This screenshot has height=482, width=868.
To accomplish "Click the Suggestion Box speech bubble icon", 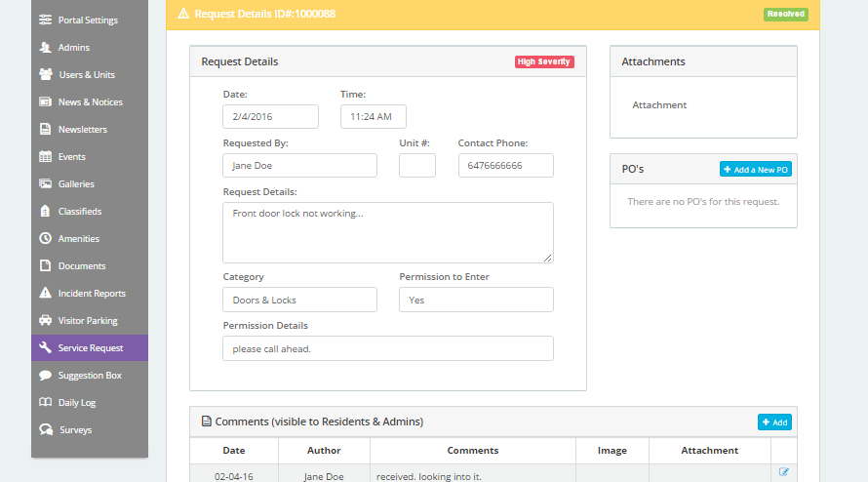I will [45, 376].
